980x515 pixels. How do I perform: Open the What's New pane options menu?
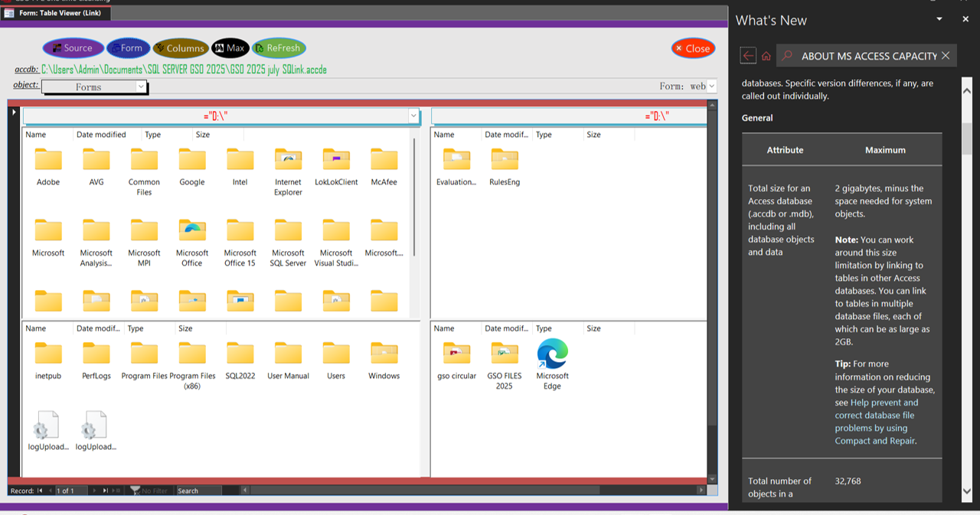[x=939, y=19]
